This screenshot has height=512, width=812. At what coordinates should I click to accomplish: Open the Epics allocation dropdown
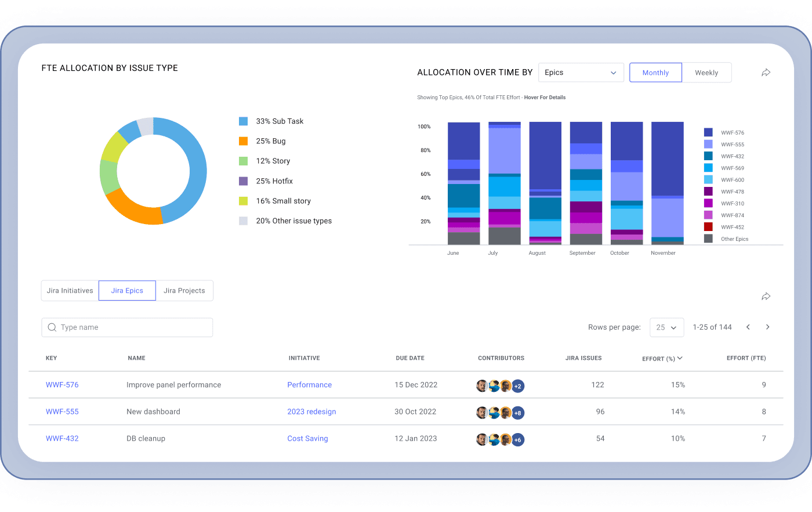tap(581, 73)
